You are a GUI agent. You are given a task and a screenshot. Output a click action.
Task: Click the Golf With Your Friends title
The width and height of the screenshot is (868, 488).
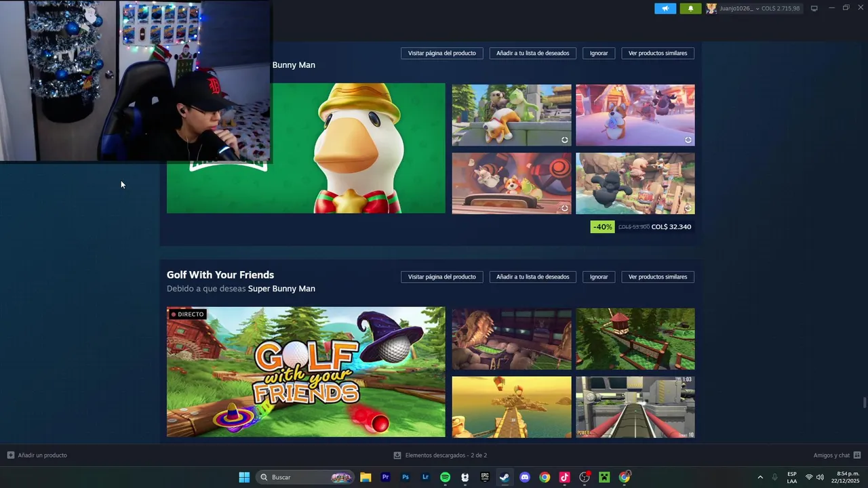click(220, 274)
